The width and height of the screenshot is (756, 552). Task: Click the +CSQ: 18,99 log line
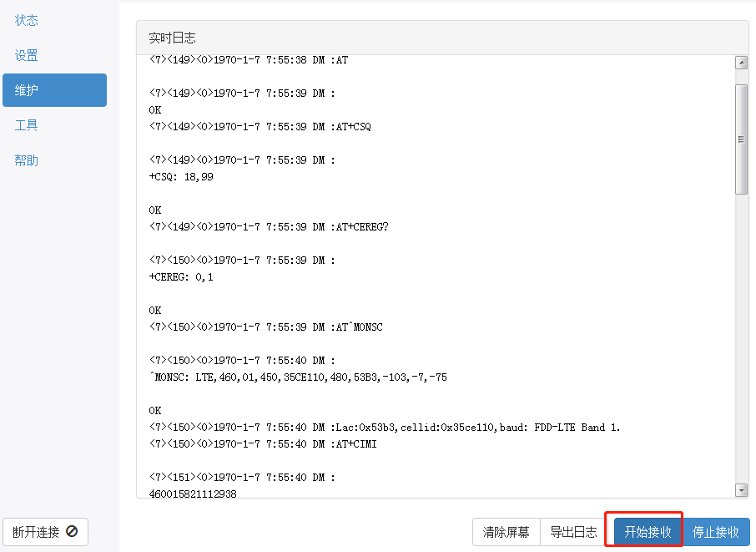181,177
